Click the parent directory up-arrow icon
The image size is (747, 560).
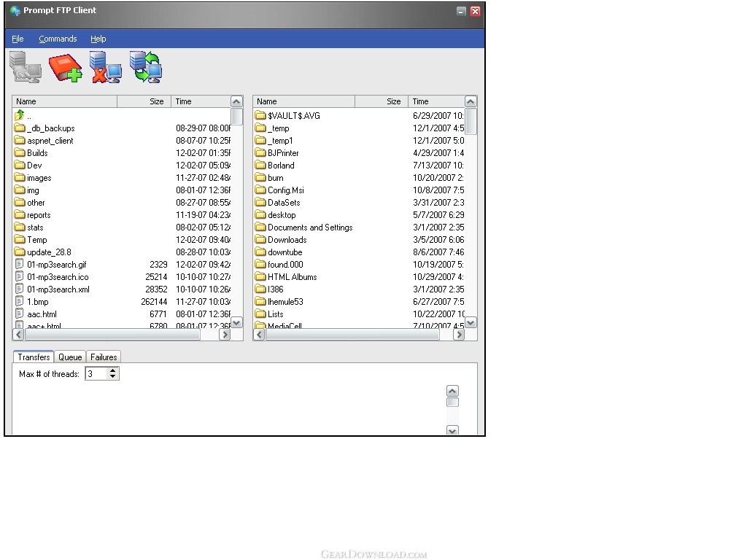pos(20,115)
